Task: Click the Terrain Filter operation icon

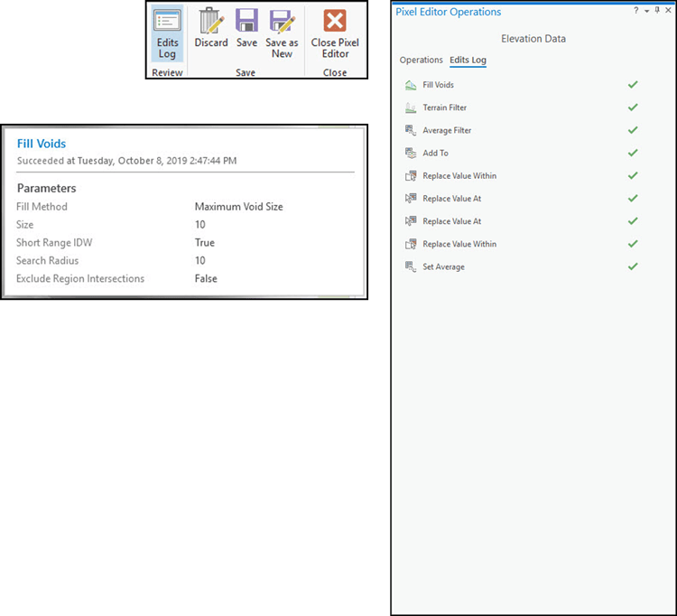Action: coord(411,107)
